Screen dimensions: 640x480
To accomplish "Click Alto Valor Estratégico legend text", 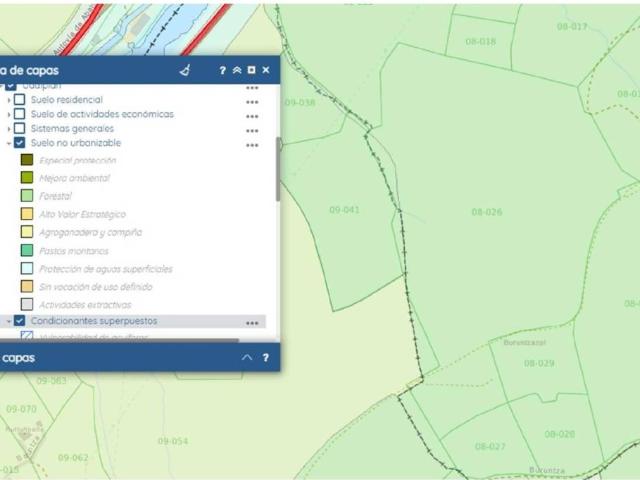I will [82, 214].
